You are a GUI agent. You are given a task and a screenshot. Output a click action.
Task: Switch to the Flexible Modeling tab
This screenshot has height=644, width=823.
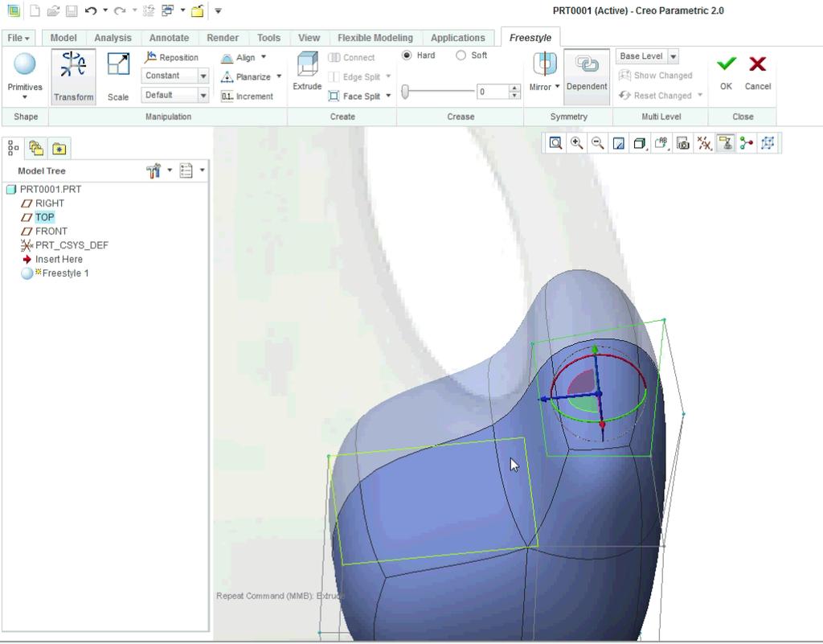375,38
